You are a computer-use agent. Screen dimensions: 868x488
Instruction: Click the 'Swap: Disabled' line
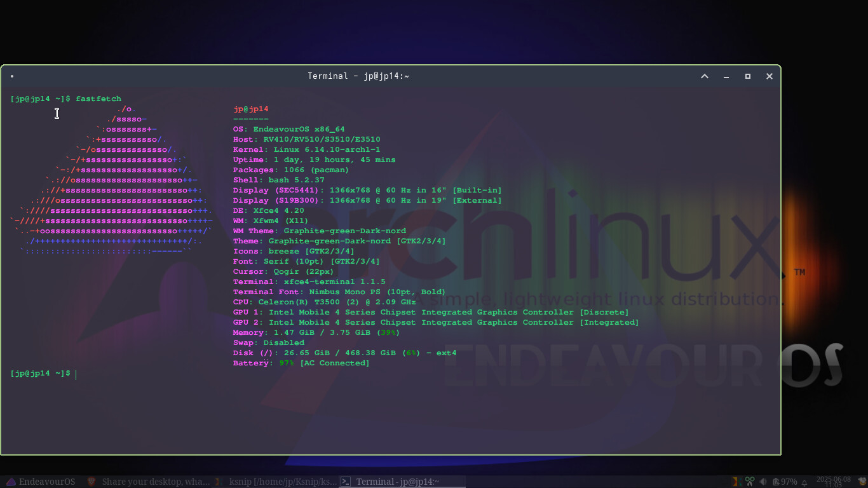click(269, 342)
